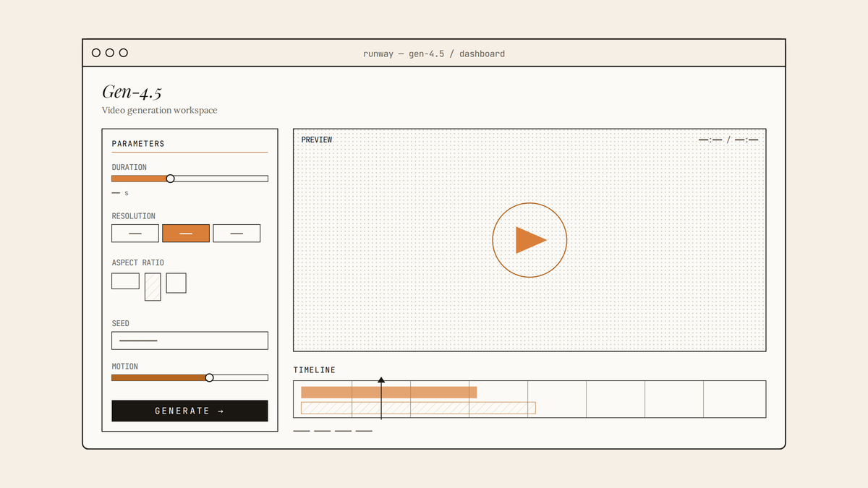This screenshot has height=488, width=868.
Task: Click the timeline playhead marker
Action: point(381,380)
